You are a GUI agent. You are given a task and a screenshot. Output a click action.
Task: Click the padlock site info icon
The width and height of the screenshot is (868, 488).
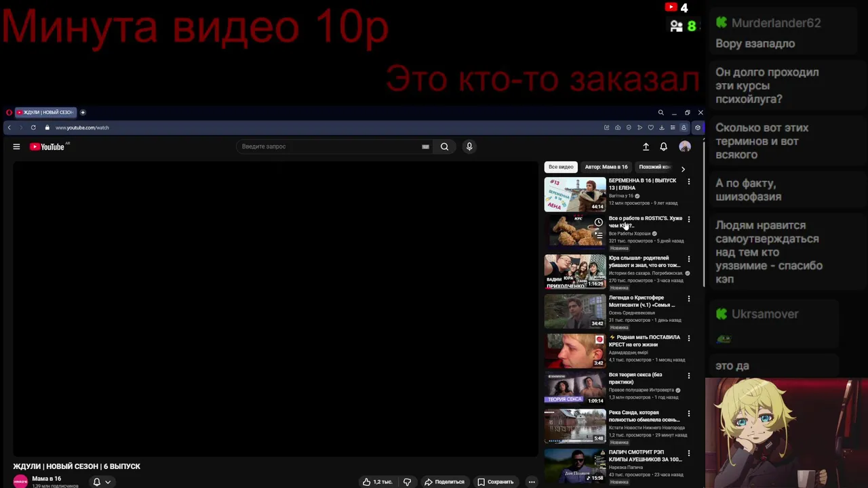[47, 127]
